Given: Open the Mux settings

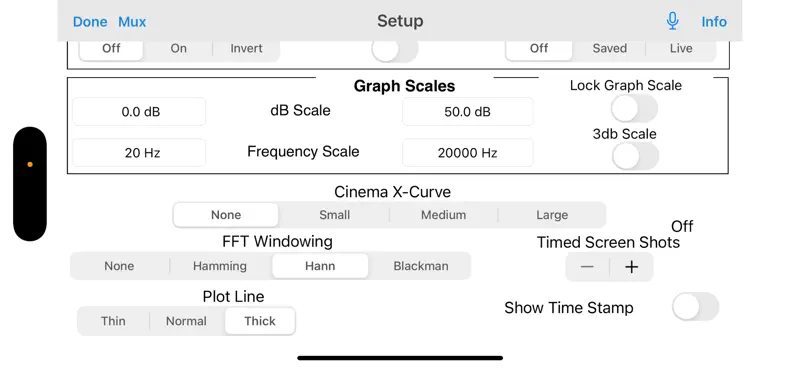Looking at the screenshot, I should 132,22.
